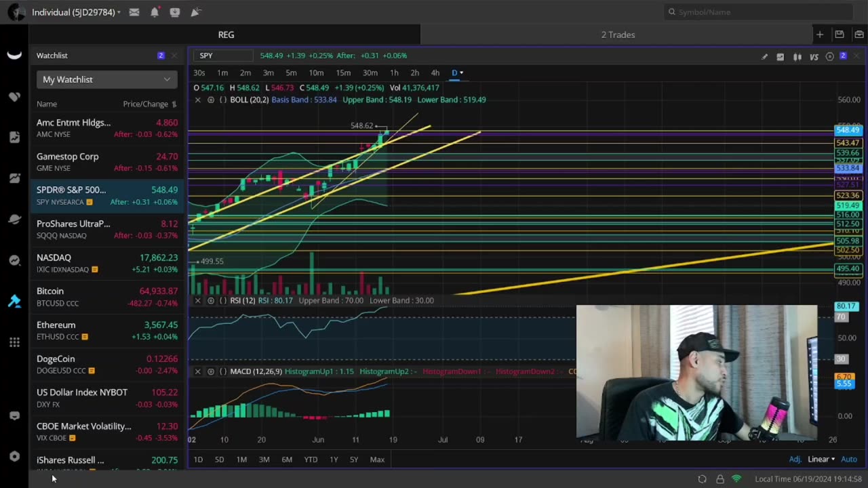Switch to the 2 Trades tab
The height and width of the screenshot is (488, 868).
pyautogui.click(x=618, y=35)
